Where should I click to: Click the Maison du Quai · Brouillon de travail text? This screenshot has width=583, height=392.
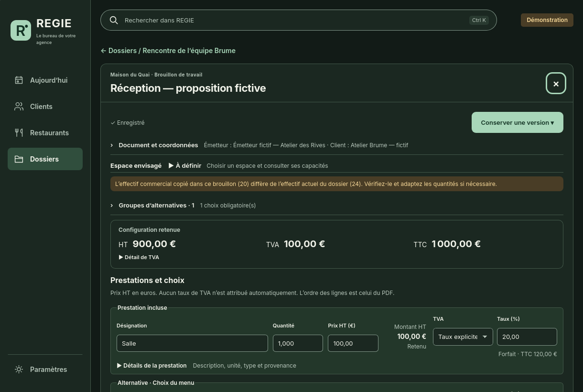click(156, 75)
